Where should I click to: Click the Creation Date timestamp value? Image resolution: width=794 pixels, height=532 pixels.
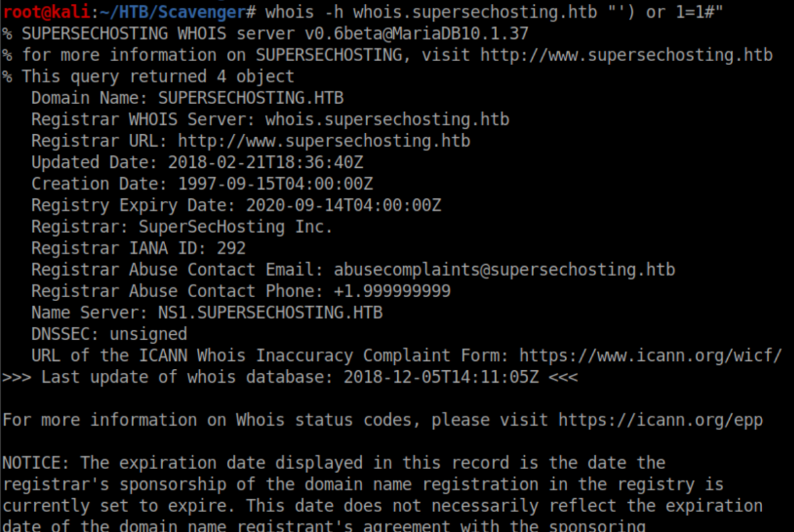275,184
